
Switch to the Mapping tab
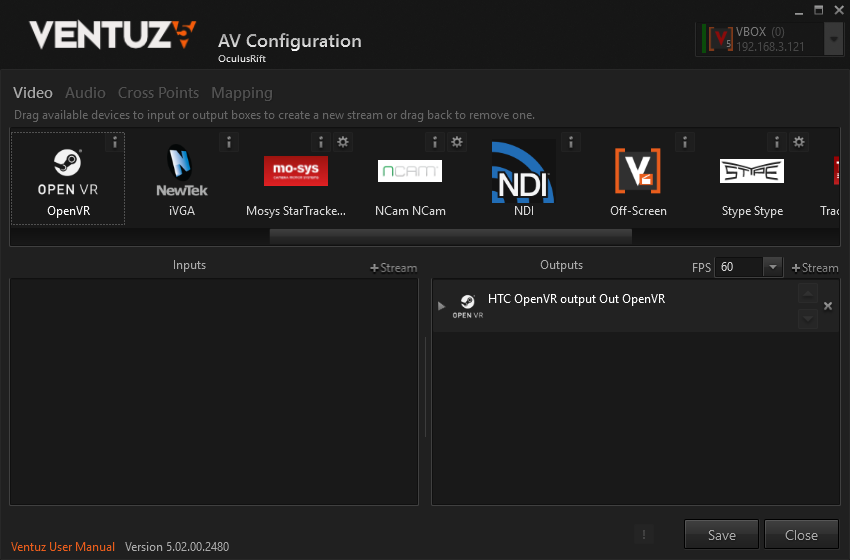point(241,93)
